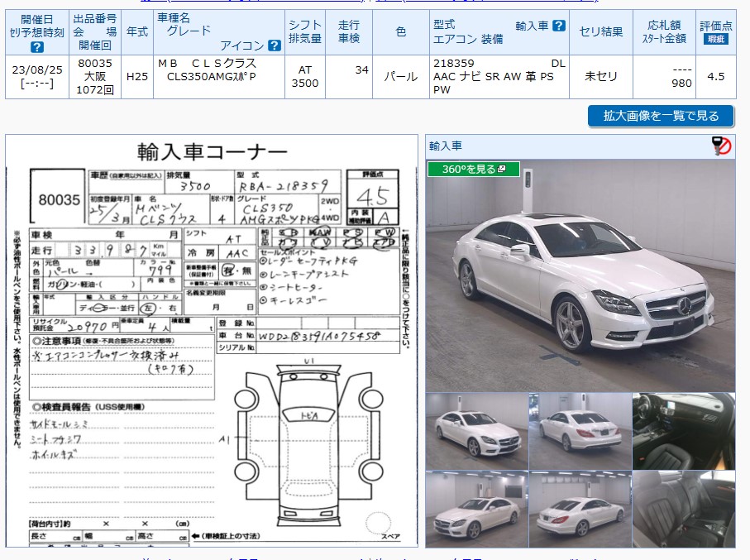Click the 輸入車 panel title
Image resolution: width=750 pixels, height=560 pixels.
446,146
